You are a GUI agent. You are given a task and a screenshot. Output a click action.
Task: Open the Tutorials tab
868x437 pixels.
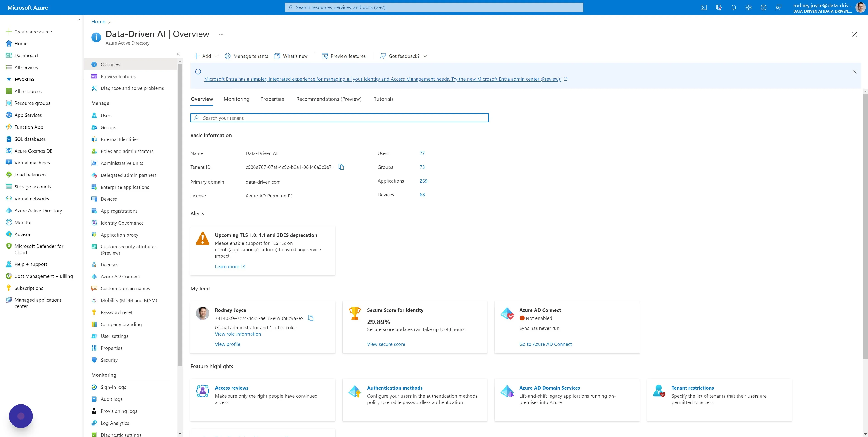(x=383, y=99)
